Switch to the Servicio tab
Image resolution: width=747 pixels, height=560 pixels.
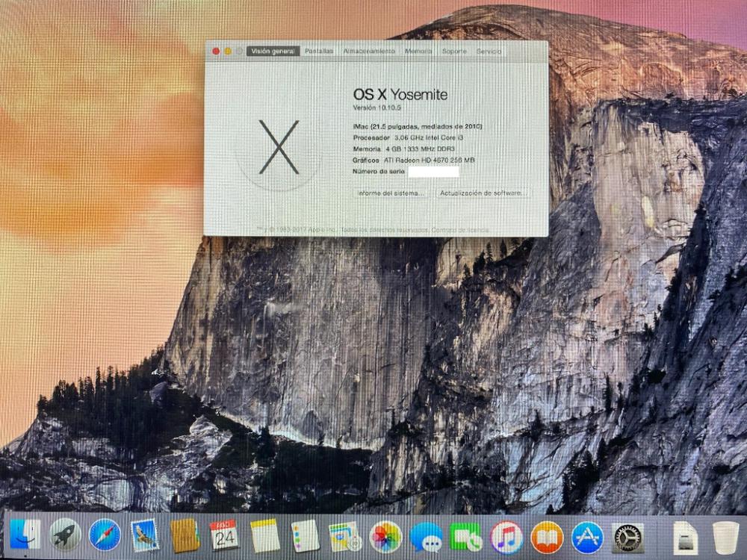pos(489,51)
